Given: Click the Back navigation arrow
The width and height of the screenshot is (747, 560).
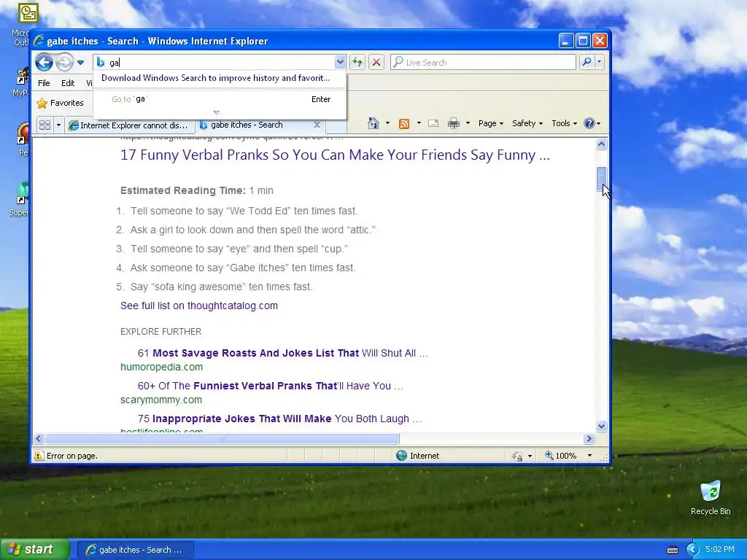Looking at the screenshot, I should coord(44,63).
